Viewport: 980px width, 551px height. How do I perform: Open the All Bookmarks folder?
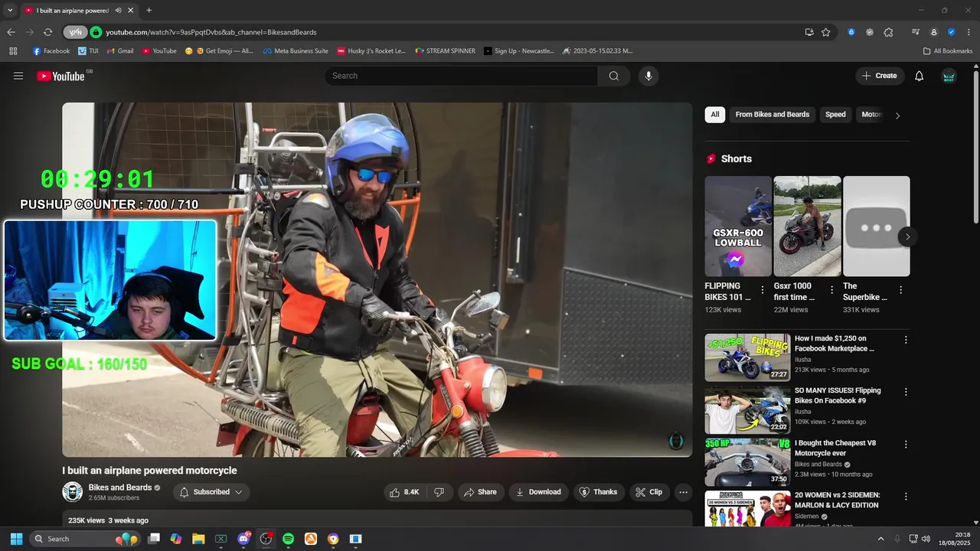(948, 51)
